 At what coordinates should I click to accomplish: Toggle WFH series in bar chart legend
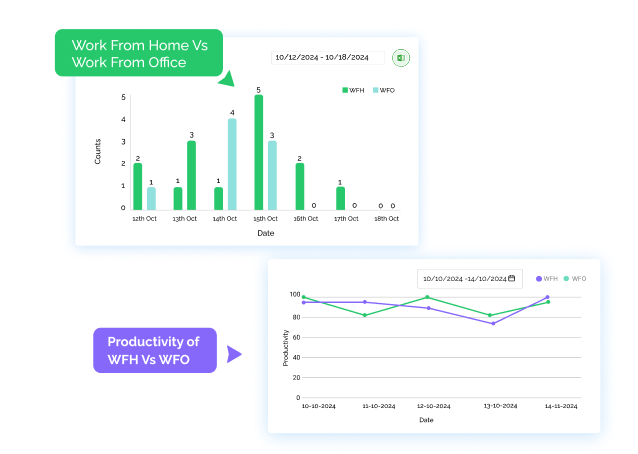click(353, 90)
